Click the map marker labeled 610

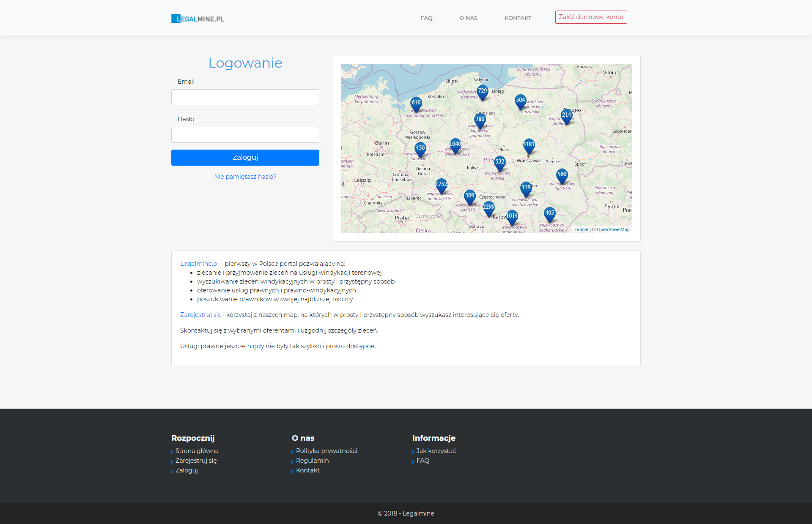click(416, 103)
